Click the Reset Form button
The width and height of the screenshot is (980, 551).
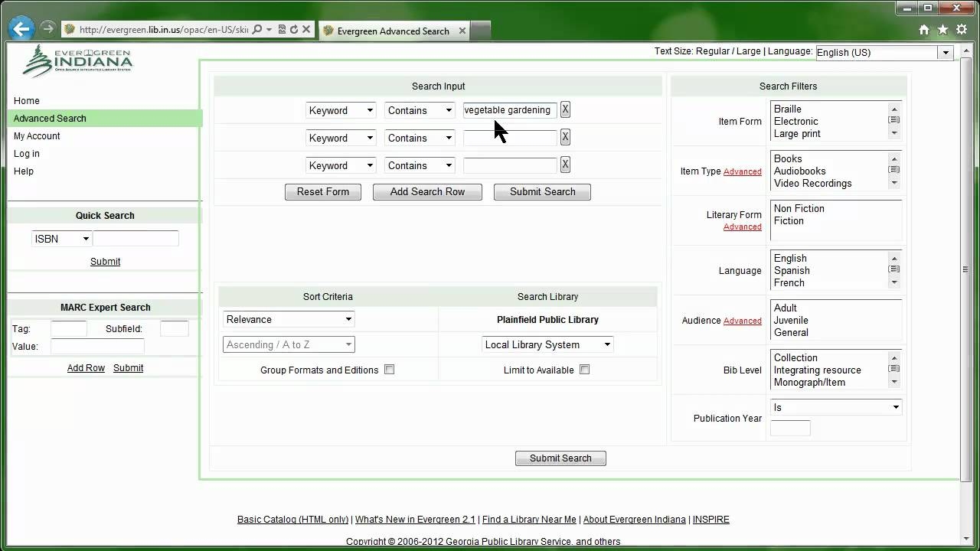[323, 191]
